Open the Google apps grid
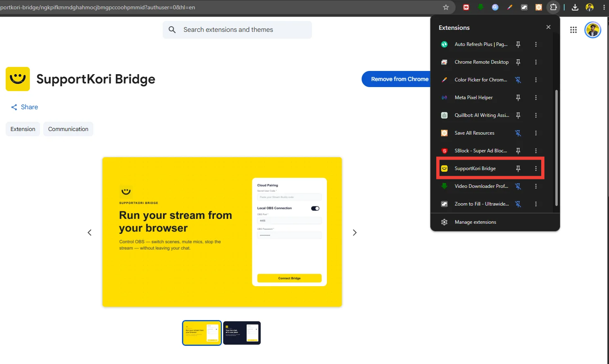609x364 pixels. (573, 30)
